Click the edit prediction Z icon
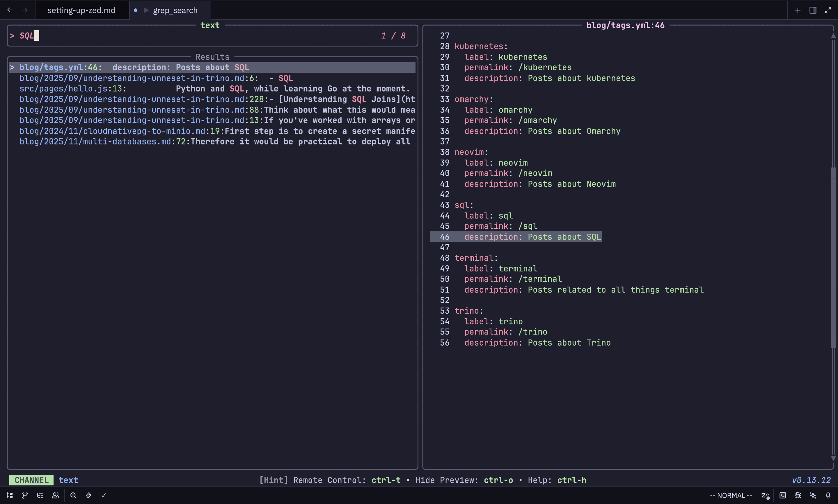838x504 pixels. pyautogui.click(x=765, y=495)
